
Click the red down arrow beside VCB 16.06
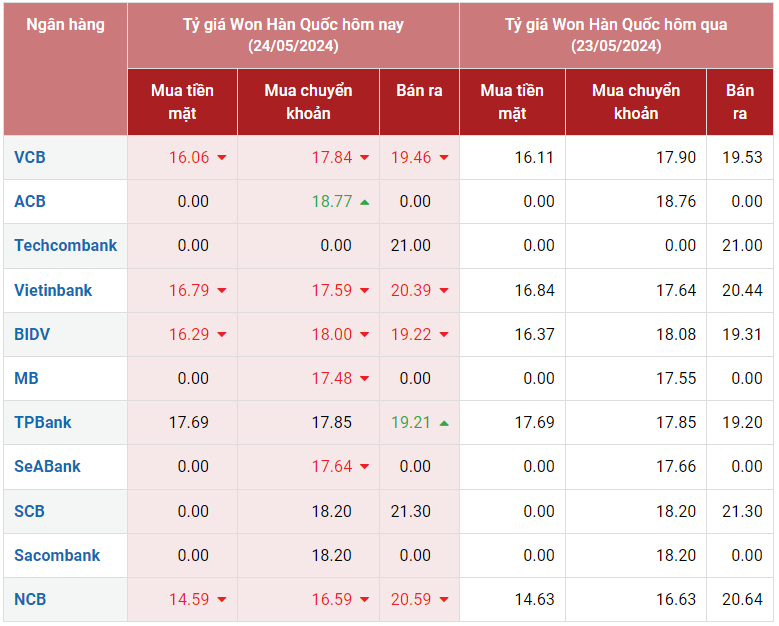pos(222,158)
